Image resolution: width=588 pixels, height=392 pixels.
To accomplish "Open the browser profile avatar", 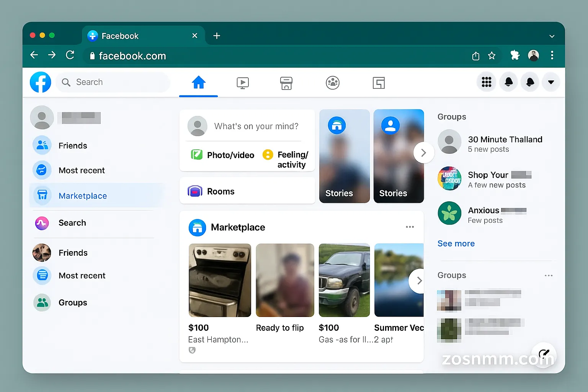I will (534, 56).
